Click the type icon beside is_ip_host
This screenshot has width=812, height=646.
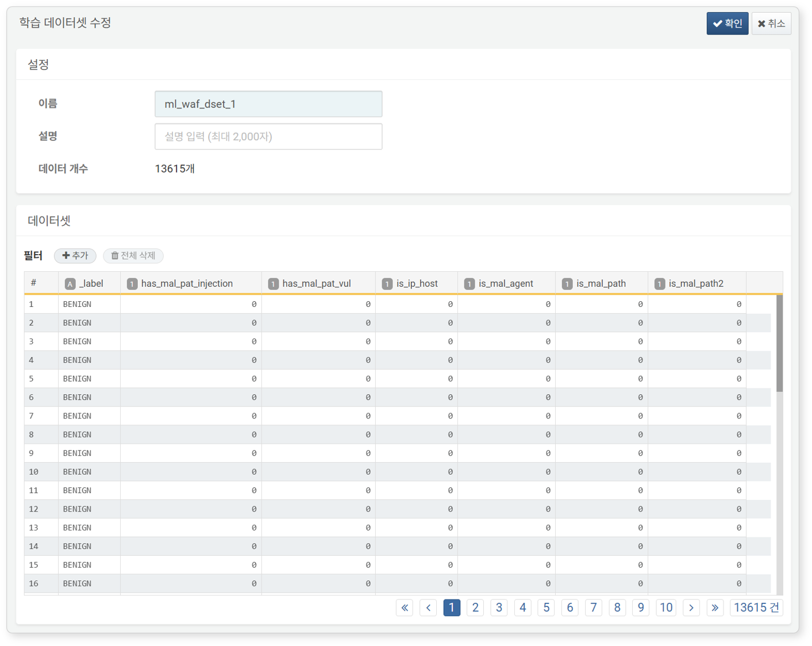pyautogui.click(x=387, y=284)
